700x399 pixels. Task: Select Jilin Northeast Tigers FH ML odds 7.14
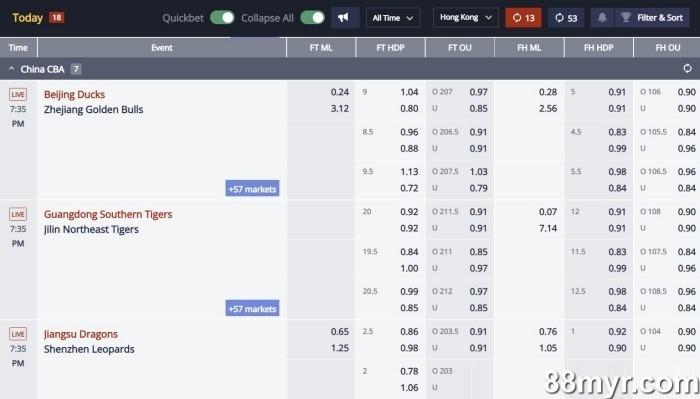pyautogui.click(x=548, y=228)
